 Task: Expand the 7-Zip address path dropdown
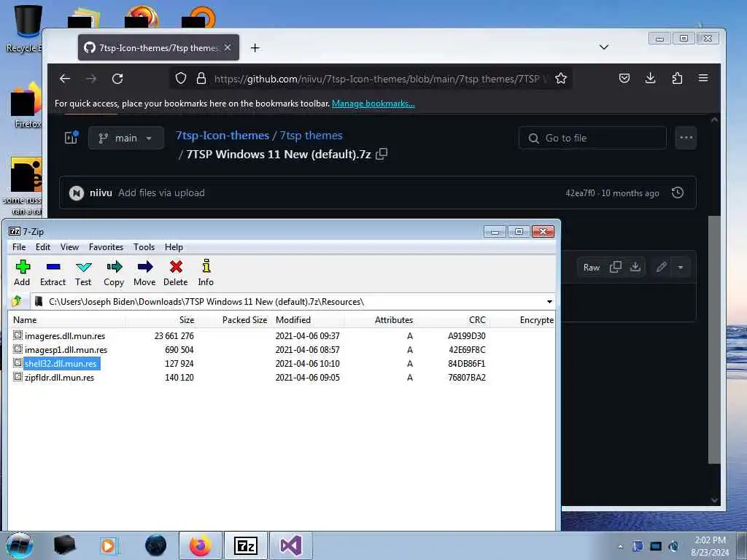click(549, 302)
